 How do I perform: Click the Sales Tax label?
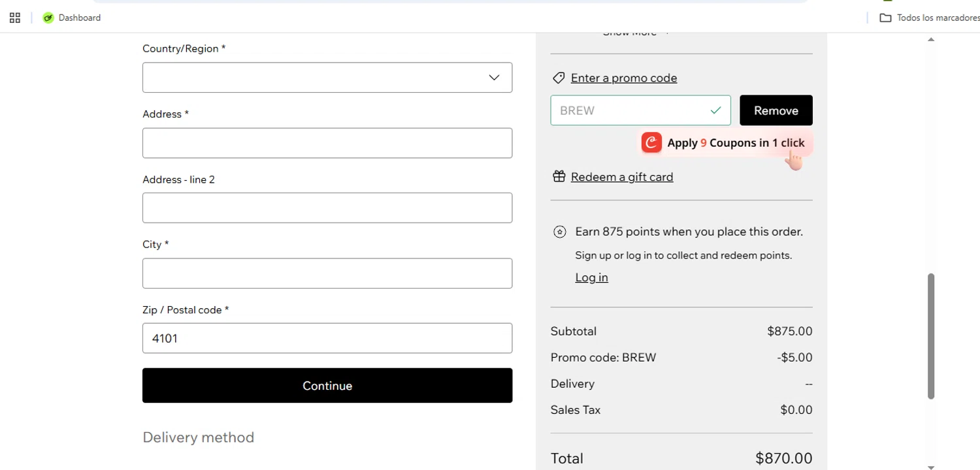(576, 410)
